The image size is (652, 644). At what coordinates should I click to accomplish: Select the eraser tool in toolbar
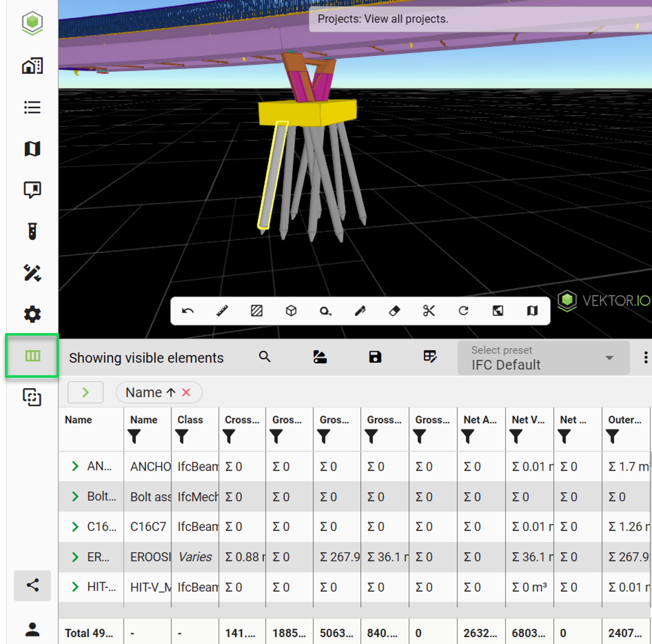point(394,311)
